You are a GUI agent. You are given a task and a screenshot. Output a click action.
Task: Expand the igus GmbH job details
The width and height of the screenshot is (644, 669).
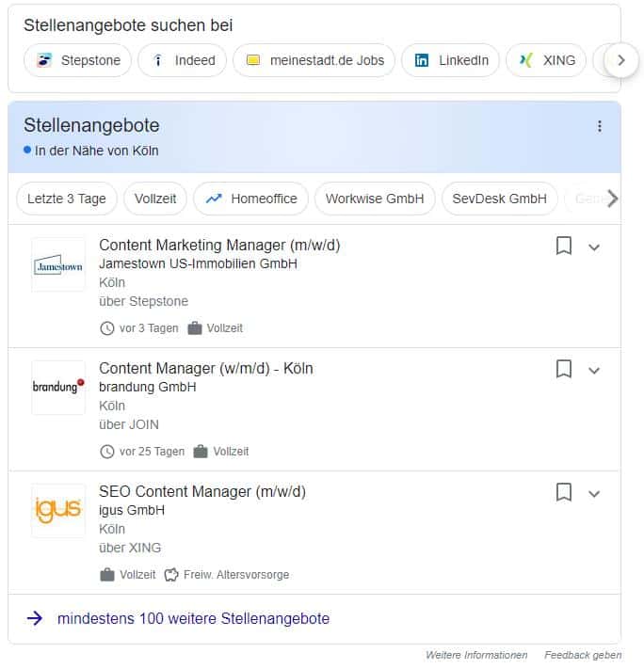pyautogui.click(x=594, y=493)
